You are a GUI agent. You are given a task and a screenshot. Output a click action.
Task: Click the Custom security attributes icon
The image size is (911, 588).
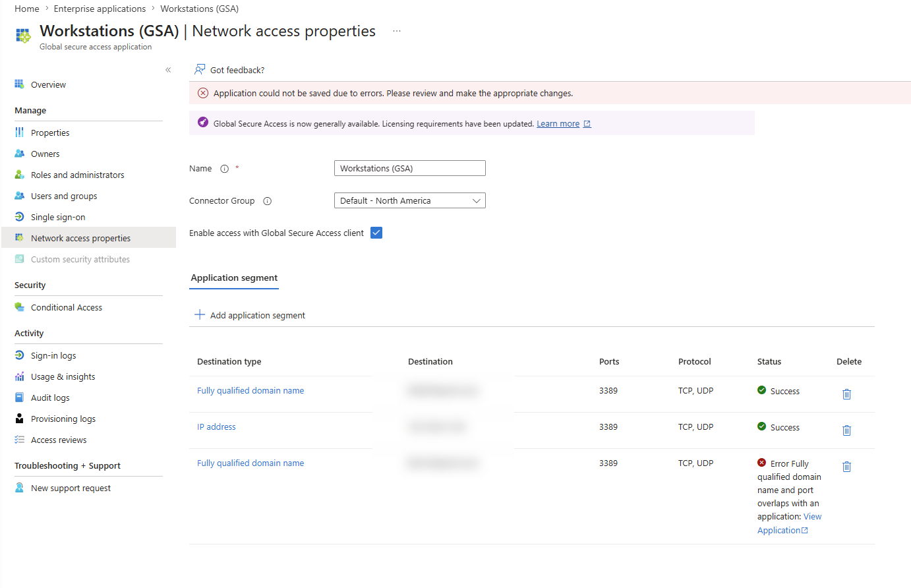[20, 259]
